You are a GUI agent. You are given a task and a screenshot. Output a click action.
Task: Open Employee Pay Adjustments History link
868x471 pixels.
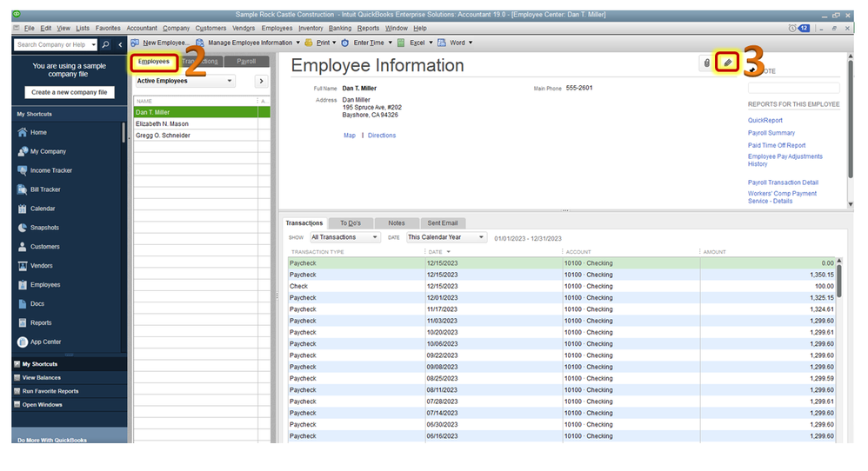(x=785, y=160)
